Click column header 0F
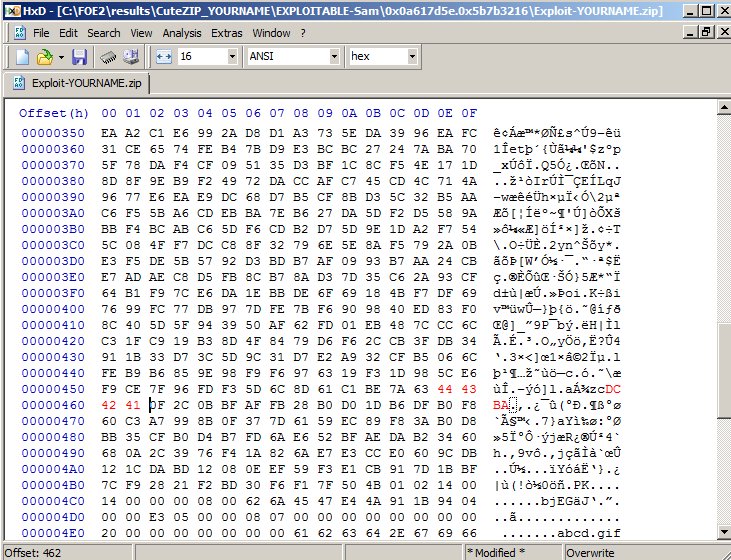This screenshot has height=560, width=731. (469, 113)
